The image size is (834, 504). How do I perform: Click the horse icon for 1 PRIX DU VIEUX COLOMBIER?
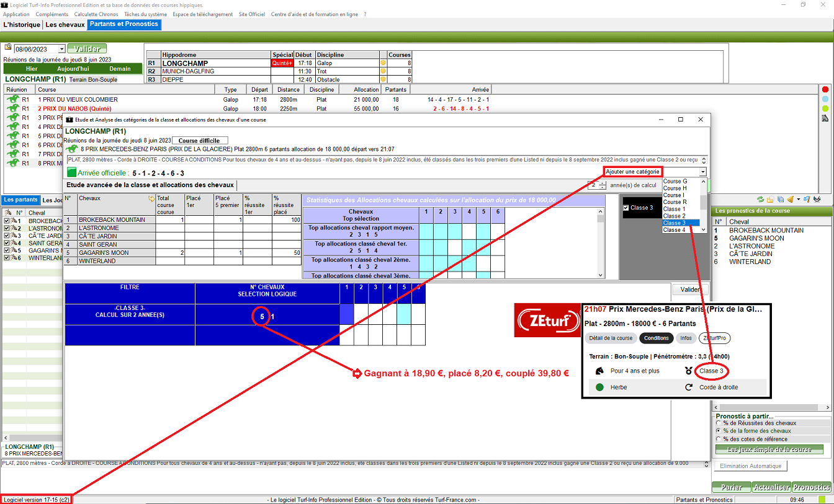[12, 99]
